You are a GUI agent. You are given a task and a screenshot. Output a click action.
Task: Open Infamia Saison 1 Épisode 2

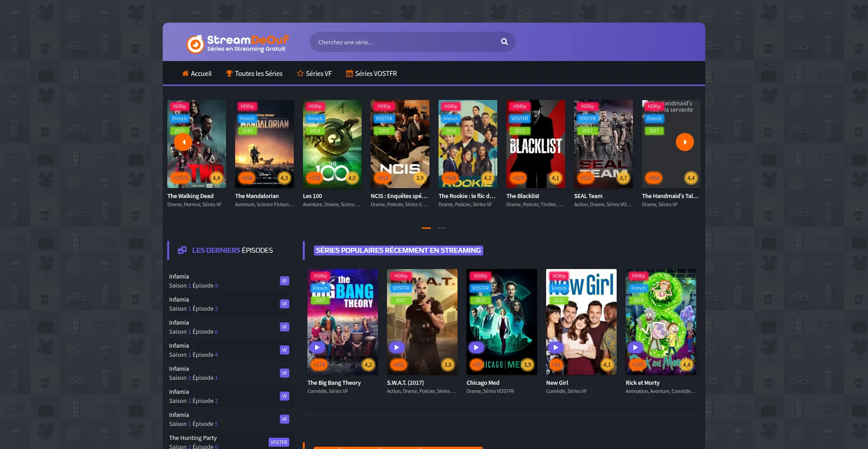point(230,396)
